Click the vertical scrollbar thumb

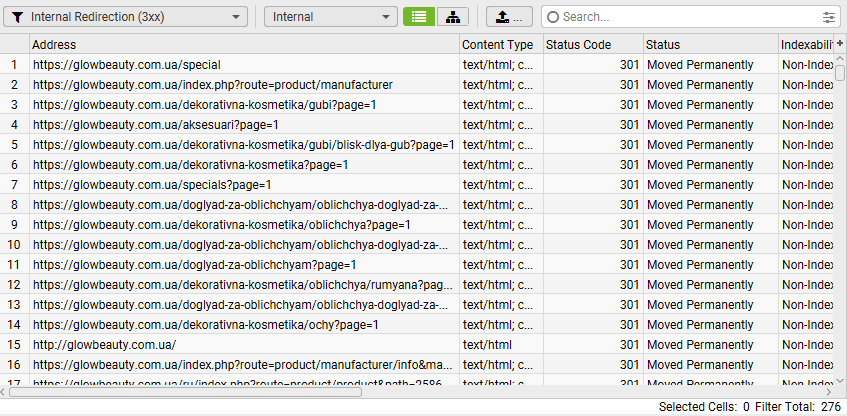point(840,72)
